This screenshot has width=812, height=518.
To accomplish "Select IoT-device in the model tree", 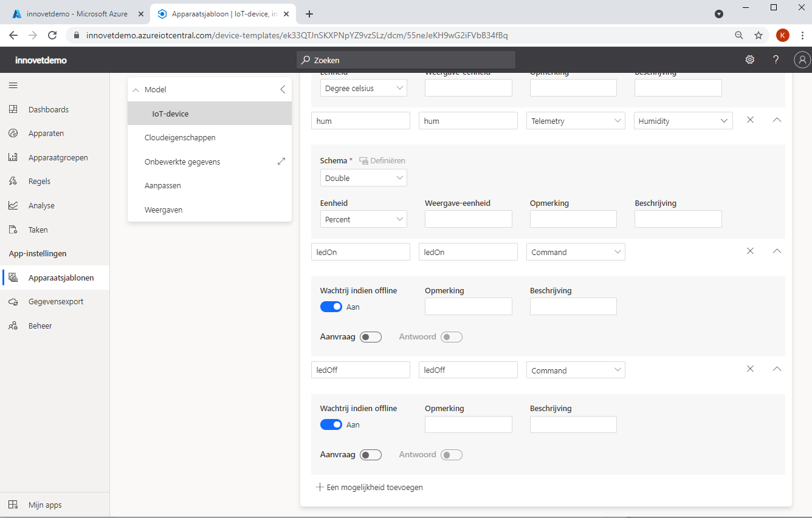I will (210, 114).
